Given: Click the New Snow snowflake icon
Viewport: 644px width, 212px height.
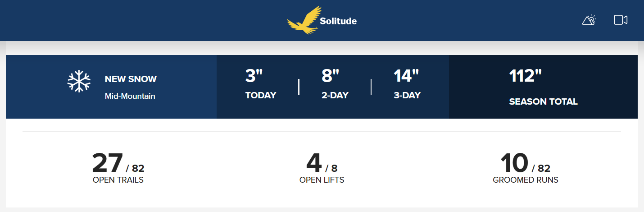Looking at the screenshot, I should click(79, 82).
